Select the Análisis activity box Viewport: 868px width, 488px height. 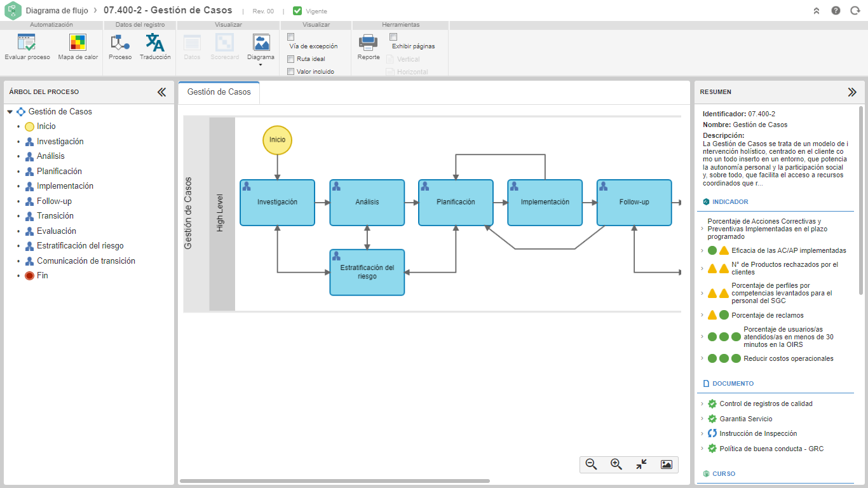pos(367,203)
